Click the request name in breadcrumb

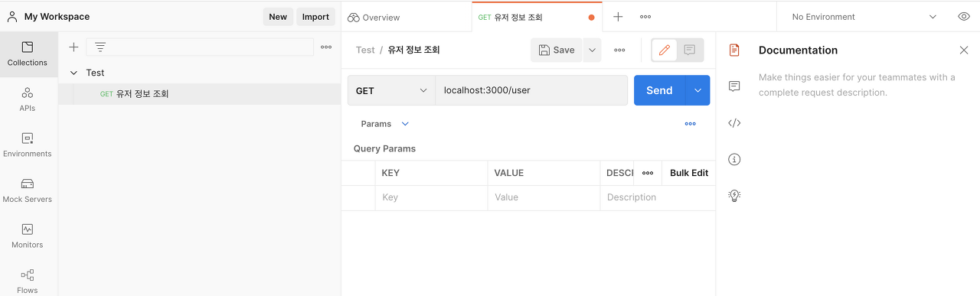point(414,50)
